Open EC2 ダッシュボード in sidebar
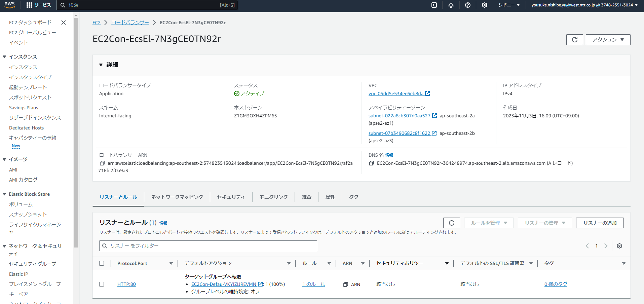 tap(30, 23)
